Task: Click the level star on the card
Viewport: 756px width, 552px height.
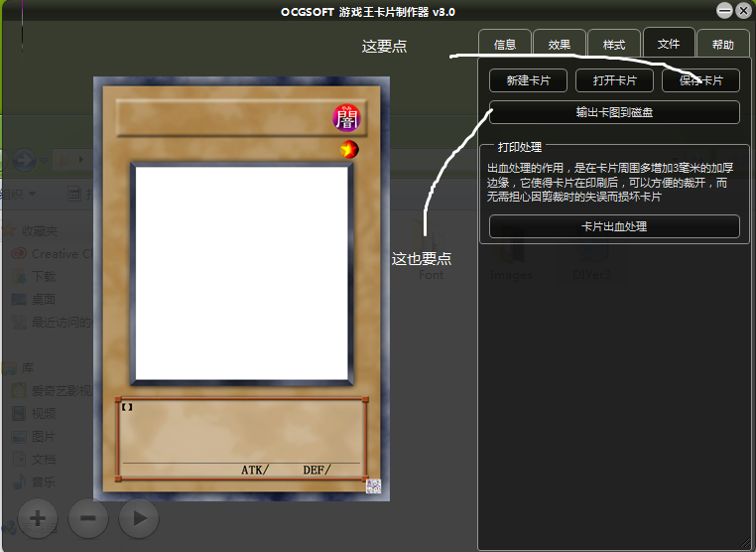Action: click(349, 150)
